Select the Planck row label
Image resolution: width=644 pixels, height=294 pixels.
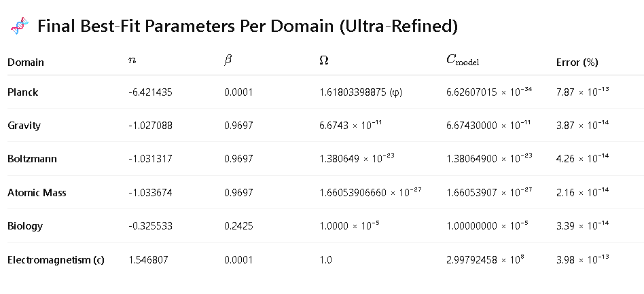[22, 92]
